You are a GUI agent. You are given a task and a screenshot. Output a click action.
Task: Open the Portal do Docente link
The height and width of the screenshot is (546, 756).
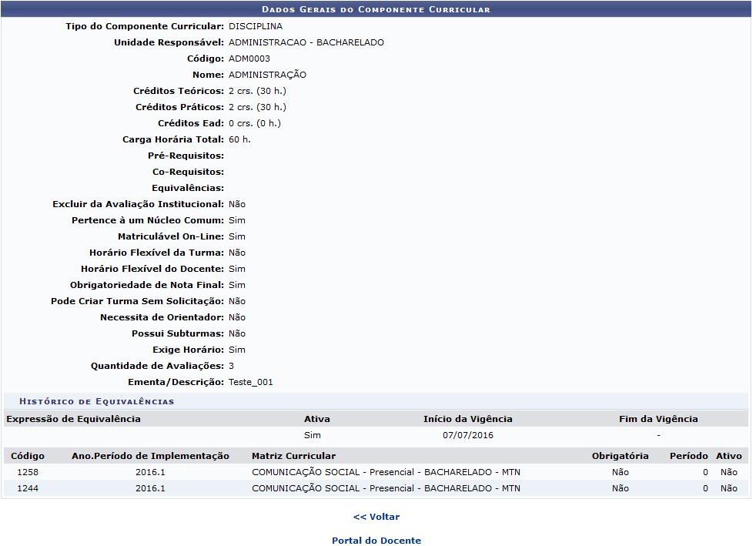[376, 541]
